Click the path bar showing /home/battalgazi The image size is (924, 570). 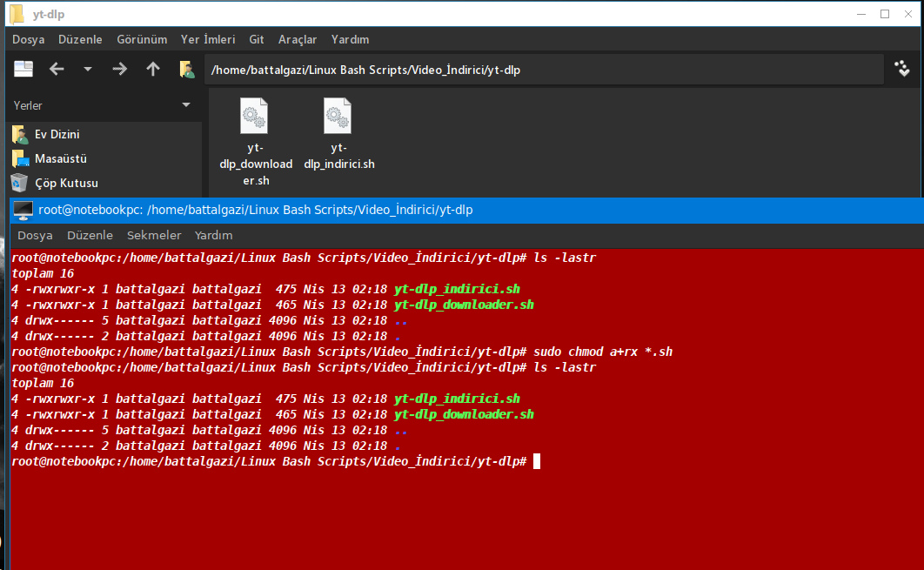pyautogui.click(x=543, y=70)
